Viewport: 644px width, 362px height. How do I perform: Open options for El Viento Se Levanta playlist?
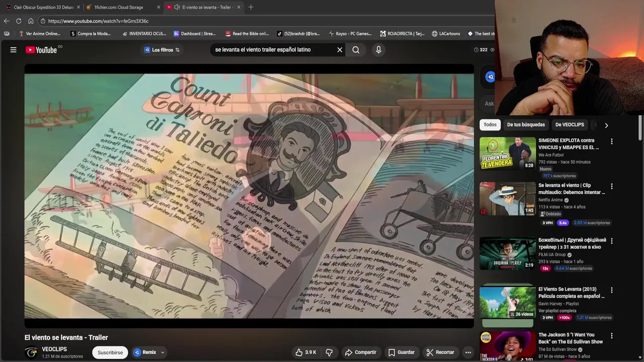pyautogui.click(x=612, y=291)
